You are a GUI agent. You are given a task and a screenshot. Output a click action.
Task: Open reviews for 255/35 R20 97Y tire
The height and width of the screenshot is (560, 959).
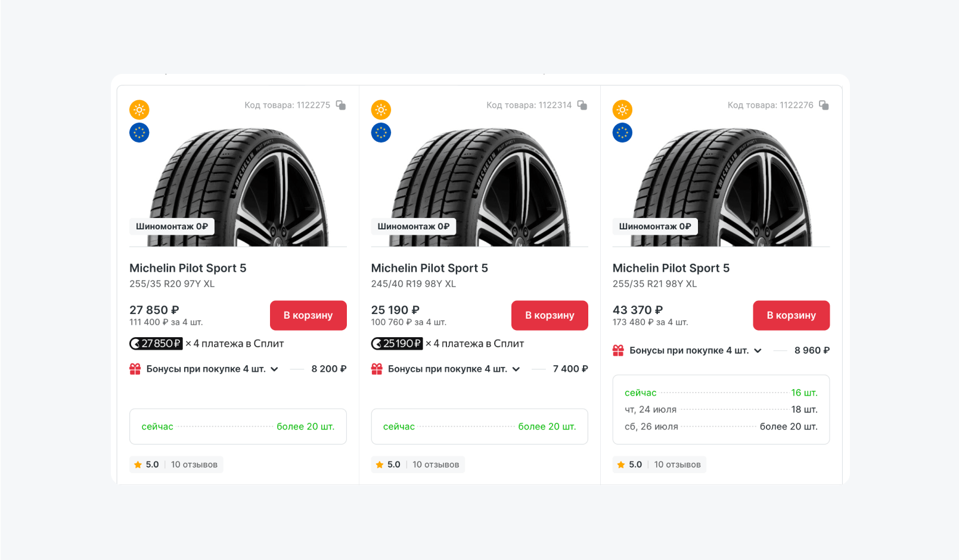194,465
